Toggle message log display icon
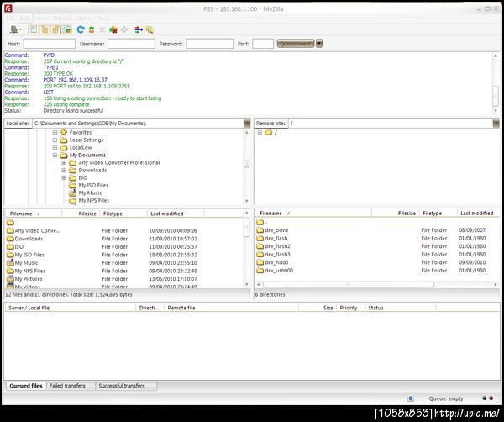Viewport: 504px width, 422px height. [33, 29]
